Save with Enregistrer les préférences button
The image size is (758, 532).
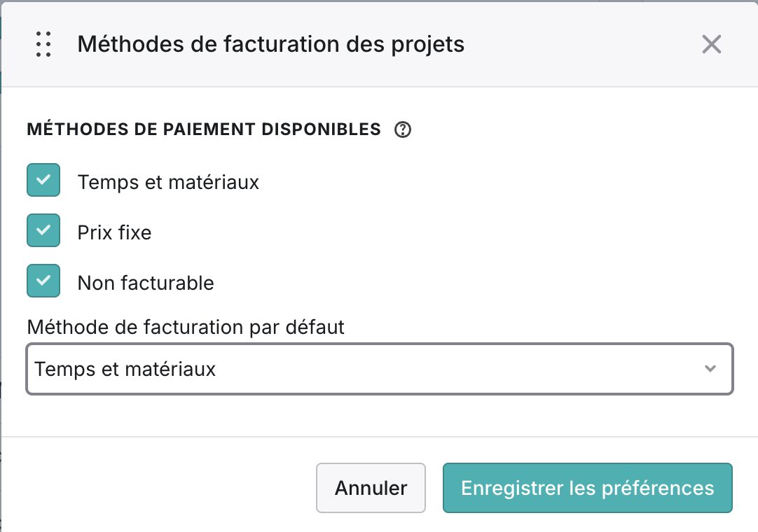point(587,488)
